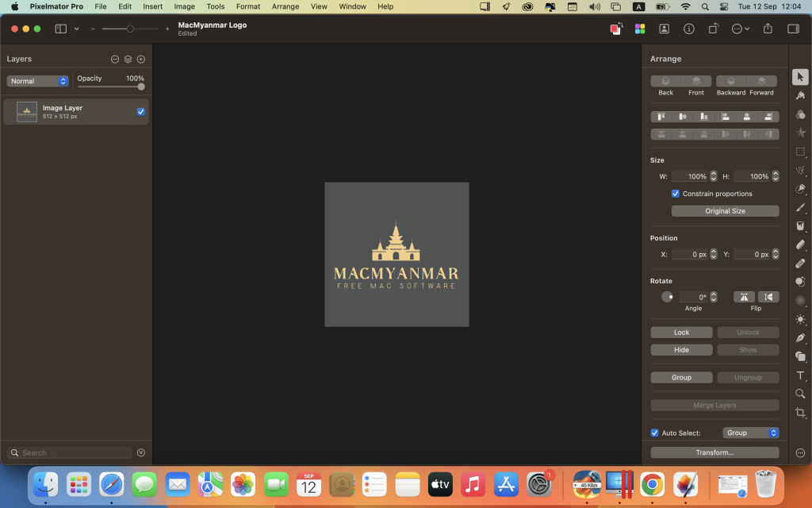Image resolution: width=812 pixels, height=508 pixels.
Task: Open the Auto Select Group dropdown
Action: coord(750,433)
